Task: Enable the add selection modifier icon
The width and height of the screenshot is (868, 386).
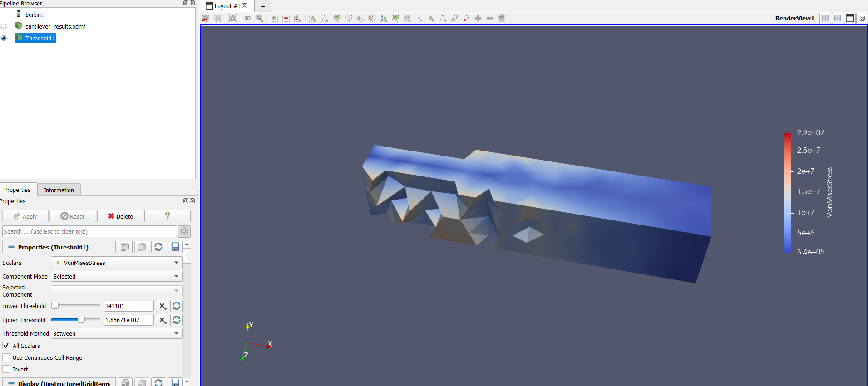Action: [x=274, y=18]
